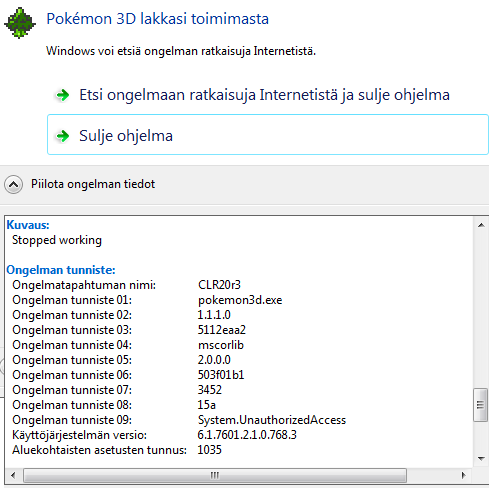The height and width of the screenshot is (489, 494).
Task: Click the locale value 1035
Action: (210, 450)
